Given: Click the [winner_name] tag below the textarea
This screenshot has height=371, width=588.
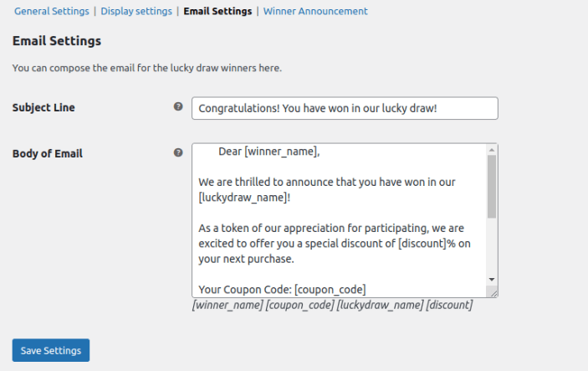Looking at the screenshot, I should tap(227, 306).
